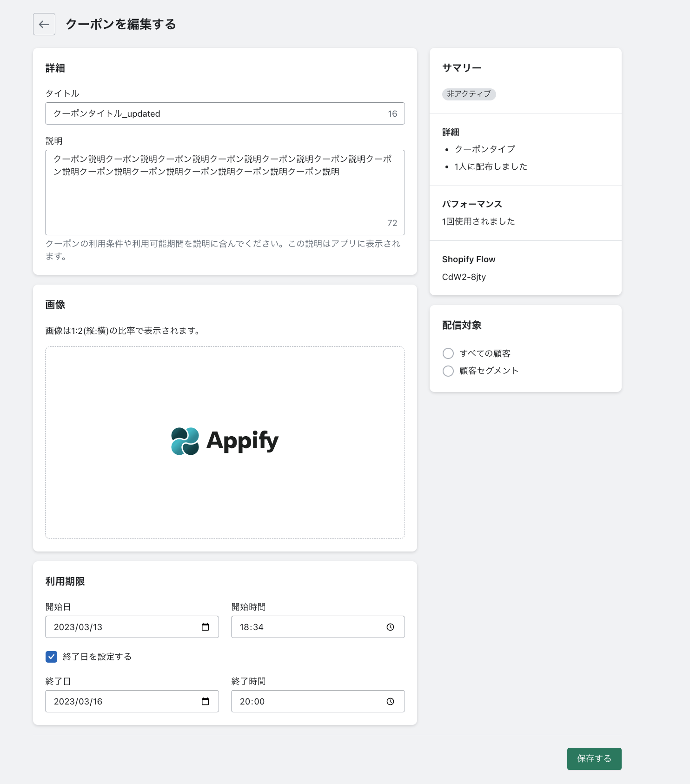
Task: Click the 終了日 date field 2023/03/16
Action: pos(132,701)
